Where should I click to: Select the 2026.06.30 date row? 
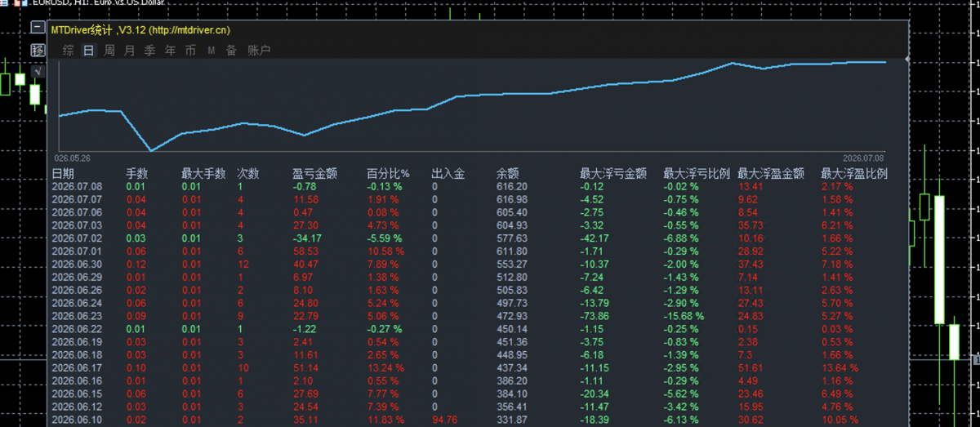pos(77,265)
